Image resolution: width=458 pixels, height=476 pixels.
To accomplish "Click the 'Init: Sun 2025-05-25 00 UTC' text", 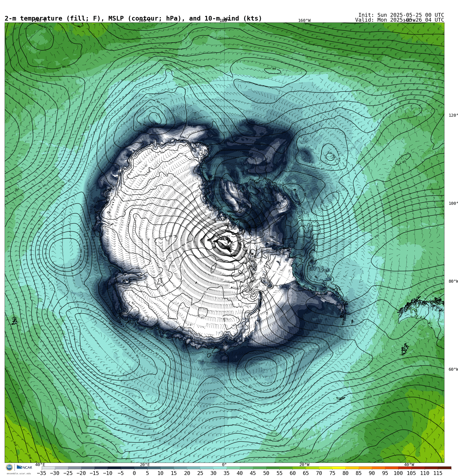I will coord(401,15).
